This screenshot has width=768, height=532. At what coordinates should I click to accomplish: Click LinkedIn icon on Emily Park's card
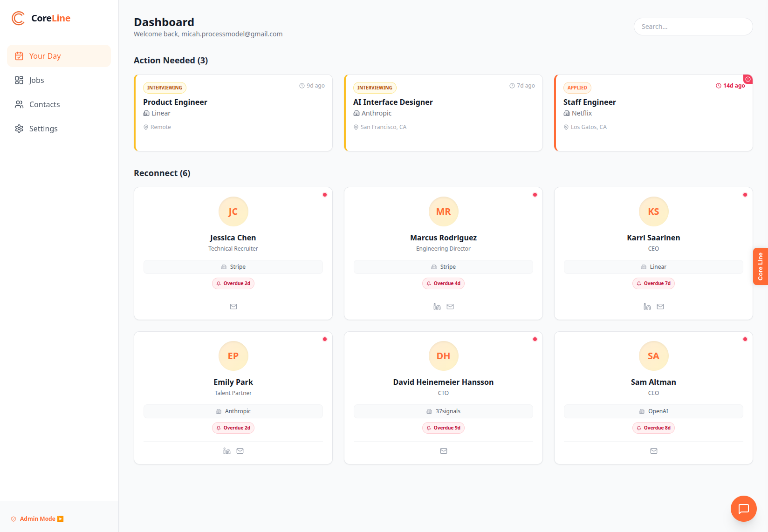tap(226, 451)
